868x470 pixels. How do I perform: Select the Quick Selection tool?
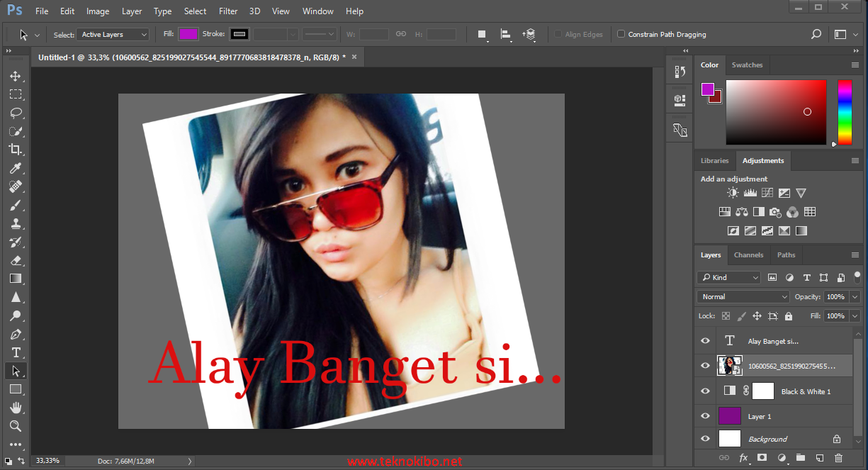(16, 131)
